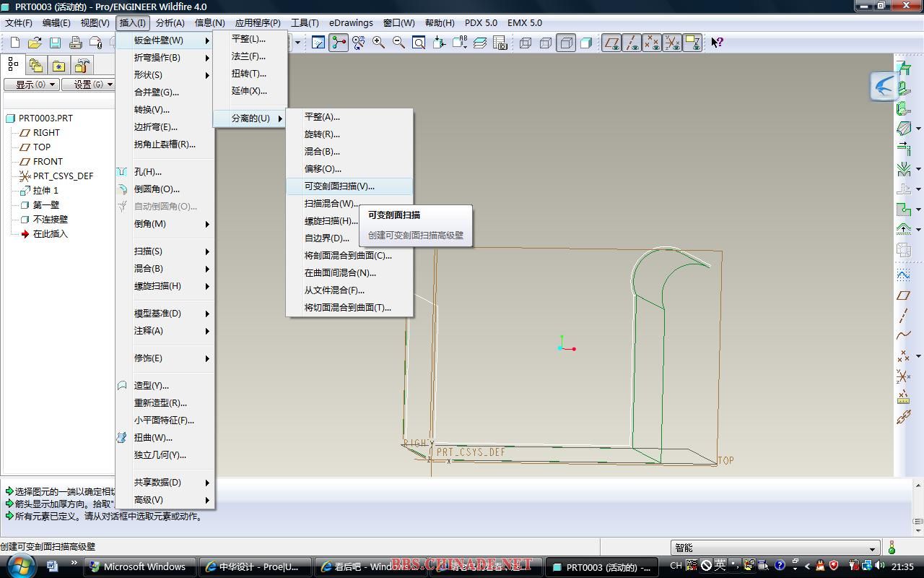Click the reorient view icon

[x=439, y=43]
